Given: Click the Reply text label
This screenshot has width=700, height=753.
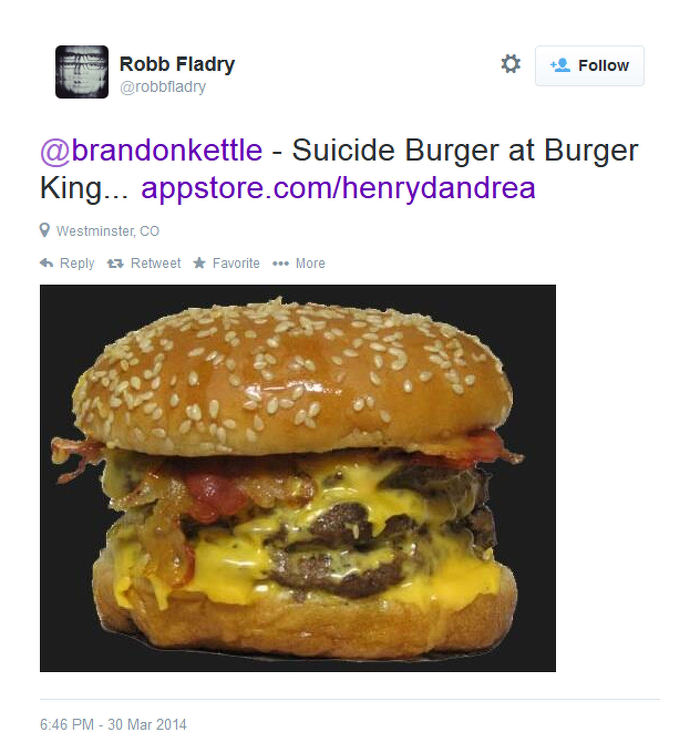Looking at the screenshot, I should click(77, 263).
